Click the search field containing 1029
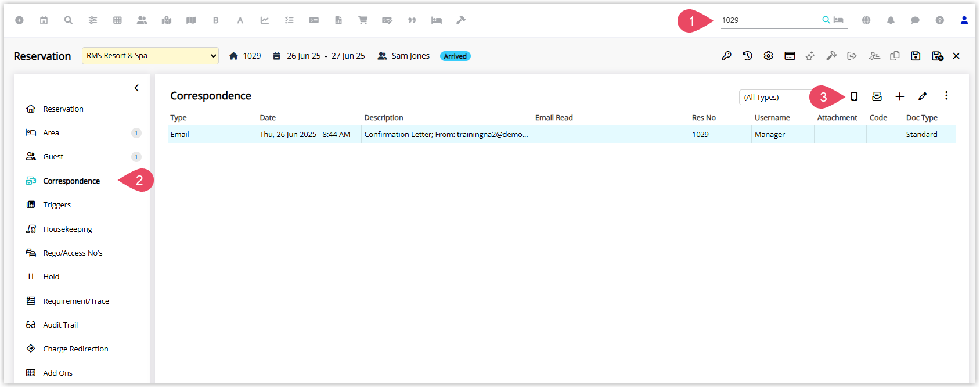This screenshot has width=980, height=388. 770,20
